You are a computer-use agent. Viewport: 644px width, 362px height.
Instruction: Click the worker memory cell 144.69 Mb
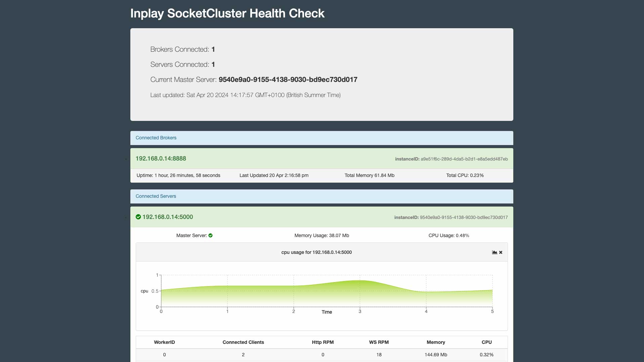tap(436, 355)
